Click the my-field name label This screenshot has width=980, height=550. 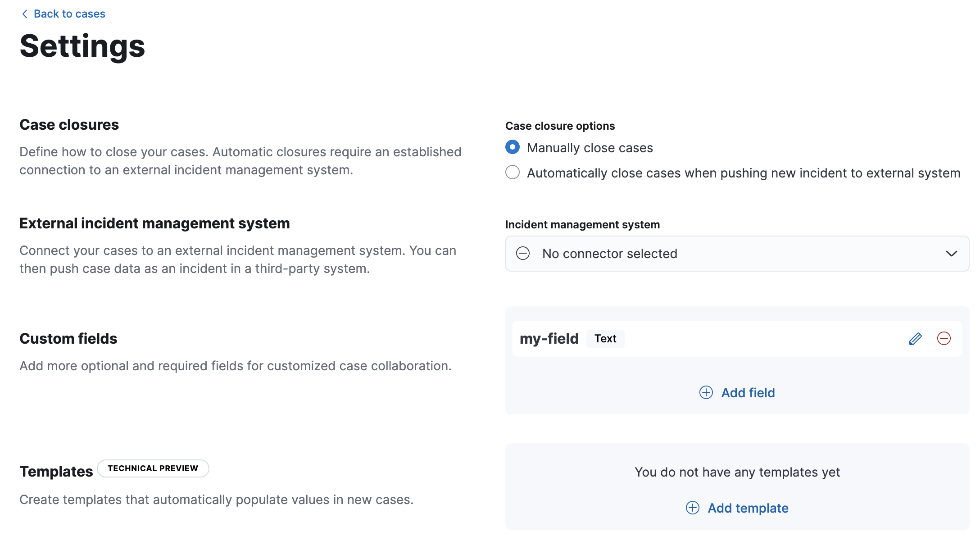coord(549,338)
